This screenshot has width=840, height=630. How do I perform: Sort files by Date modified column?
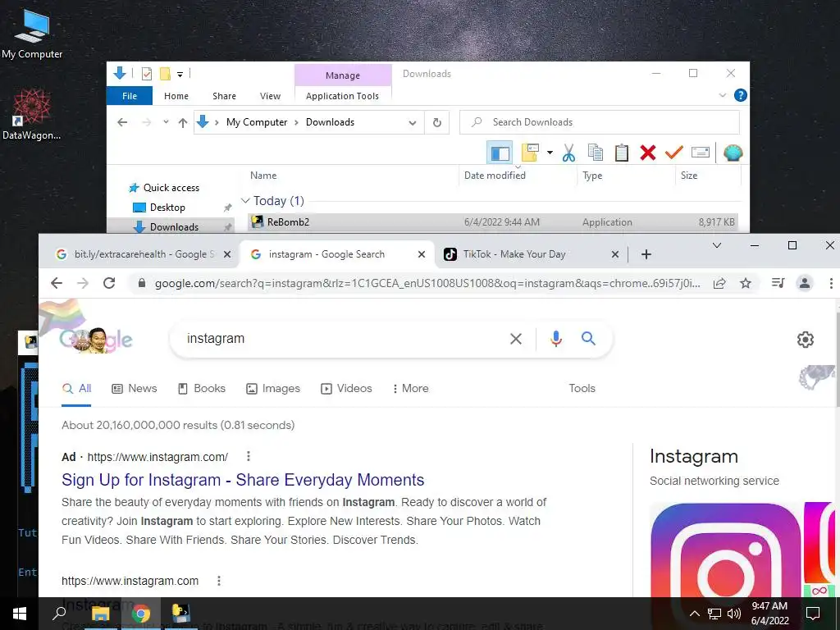click(x=495, y=176)
